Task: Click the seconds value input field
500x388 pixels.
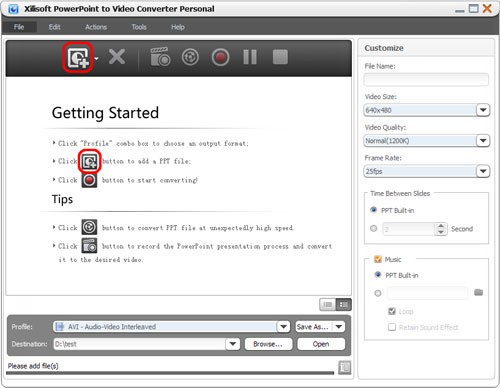Action: [409, 229]
